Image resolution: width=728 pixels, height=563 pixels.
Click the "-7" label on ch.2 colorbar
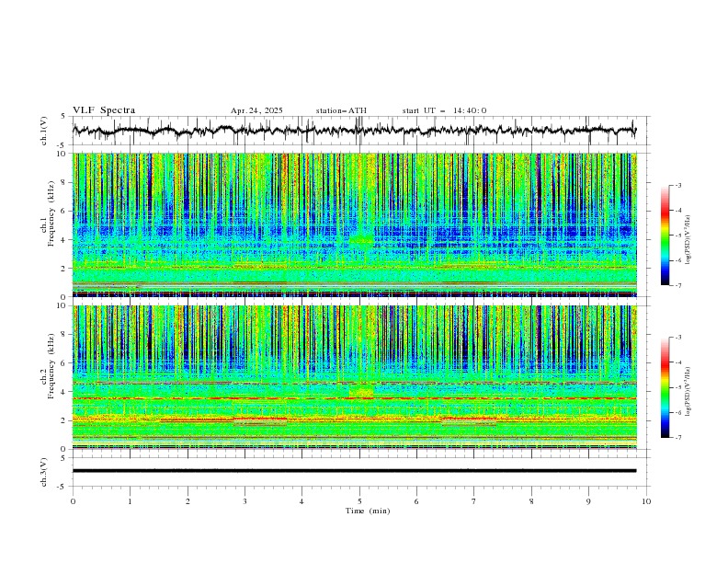click(x=677, y=437)
